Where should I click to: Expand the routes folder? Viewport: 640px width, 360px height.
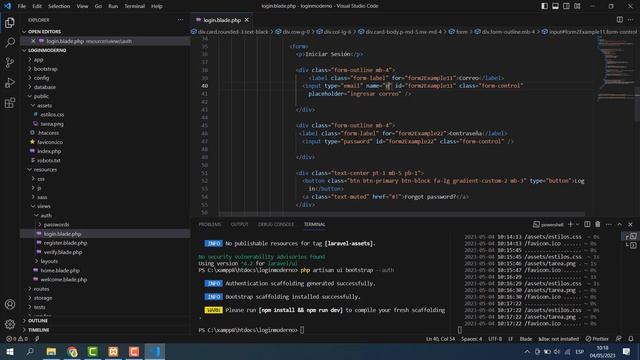pos(41,289)
